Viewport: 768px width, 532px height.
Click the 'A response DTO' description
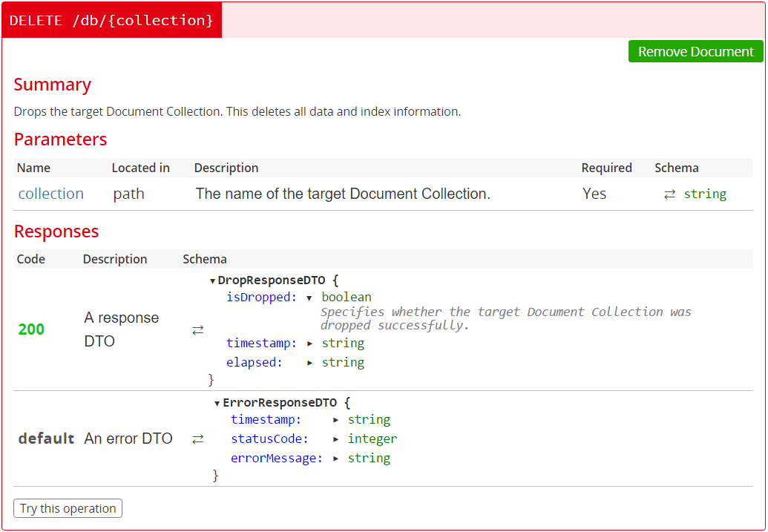click(122, 329)
